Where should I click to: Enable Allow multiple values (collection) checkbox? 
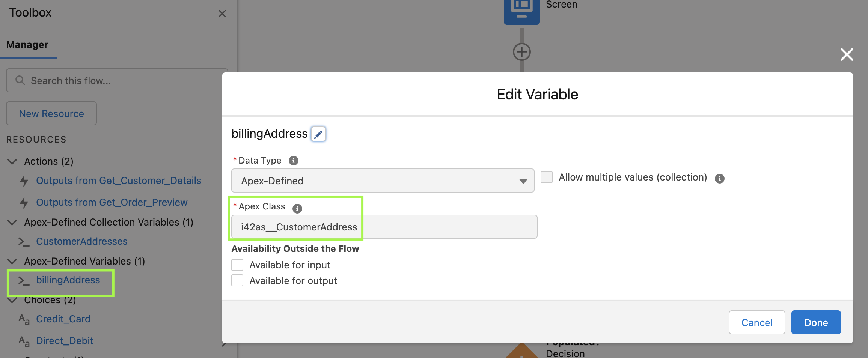pyautogui.click(x=547, y=177)
